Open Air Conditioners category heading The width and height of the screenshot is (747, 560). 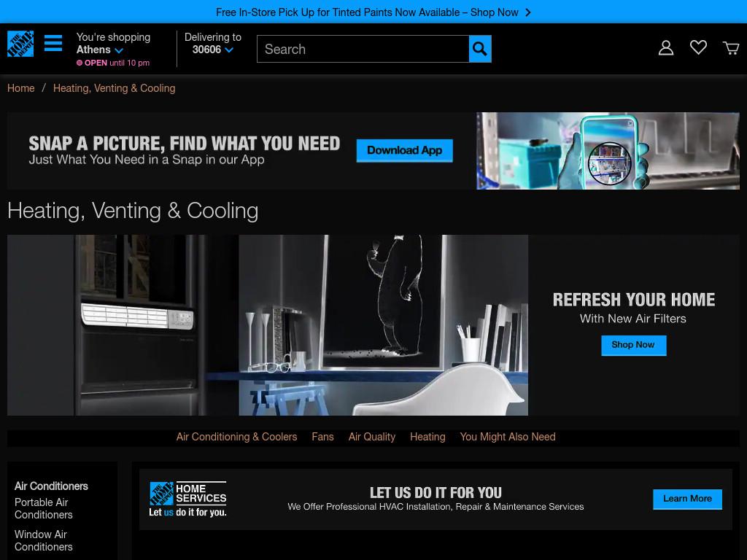tap(51, 486)
